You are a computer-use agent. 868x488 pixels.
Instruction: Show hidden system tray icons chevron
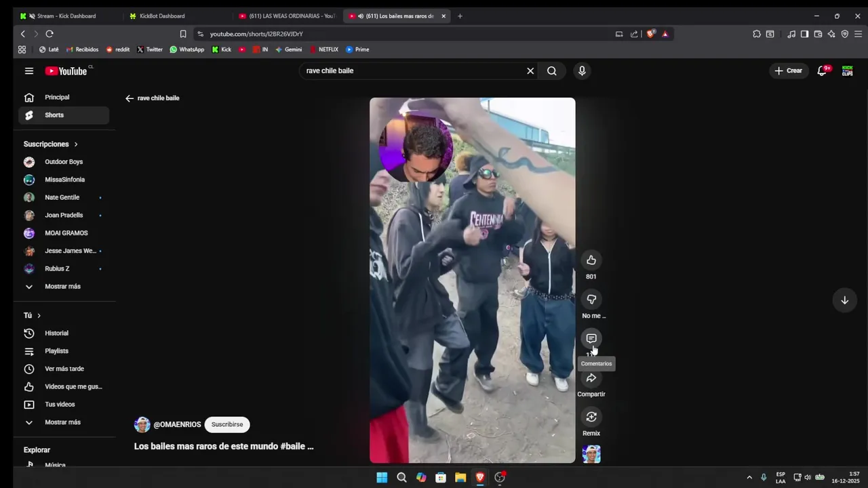coord(749,477)
